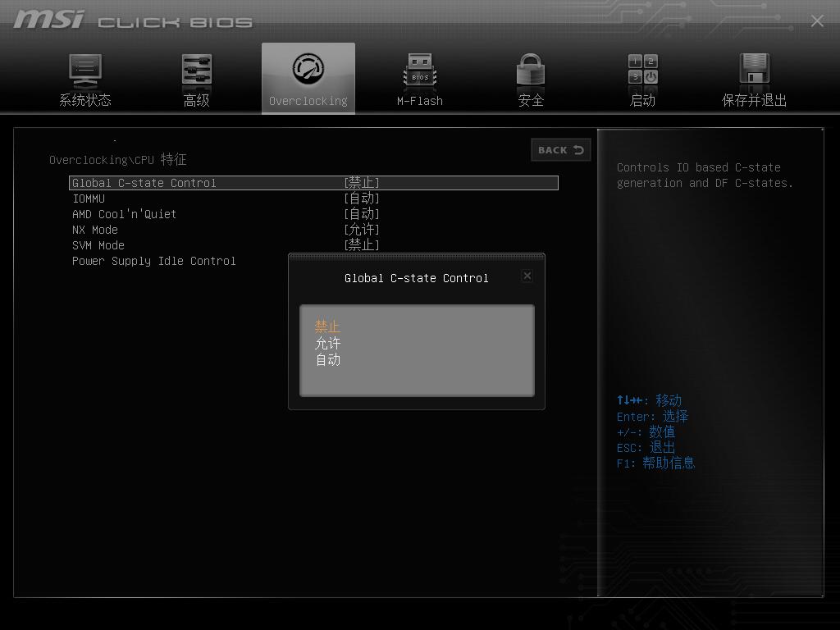Close the BIOS with top-right X
Image resolution: width=840 pixels, height=630 pixels.
(x=817, y=21)
